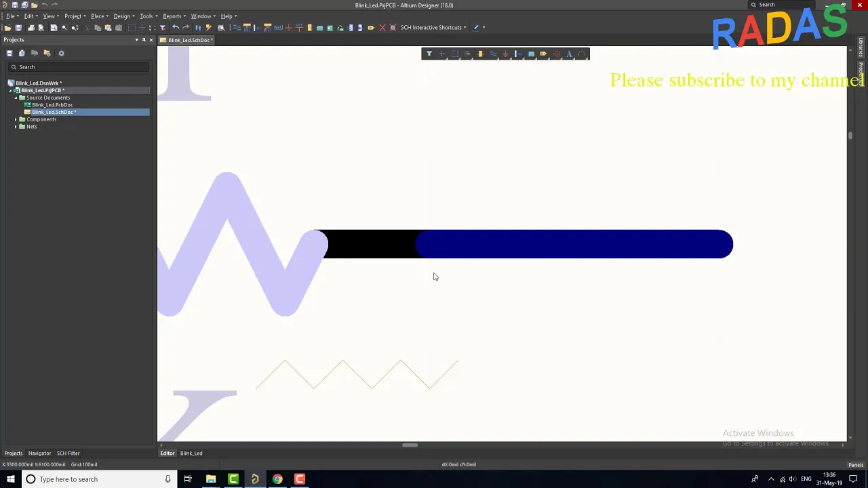Collapse the Blink_Led.PrjPCB project node
The height and width of the screenshot is (488, 868).
10,90
